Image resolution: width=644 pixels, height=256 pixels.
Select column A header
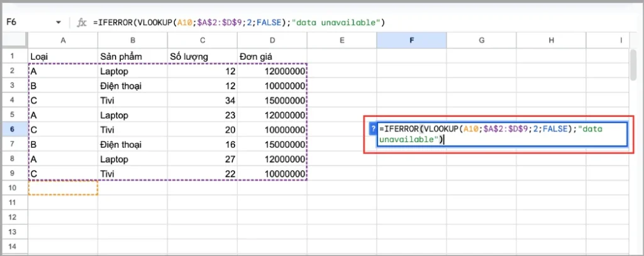click(x=63, y=40)
